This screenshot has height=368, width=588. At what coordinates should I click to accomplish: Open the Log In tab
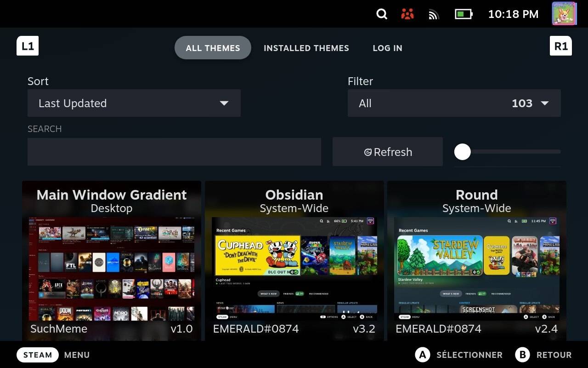[387, 48]
